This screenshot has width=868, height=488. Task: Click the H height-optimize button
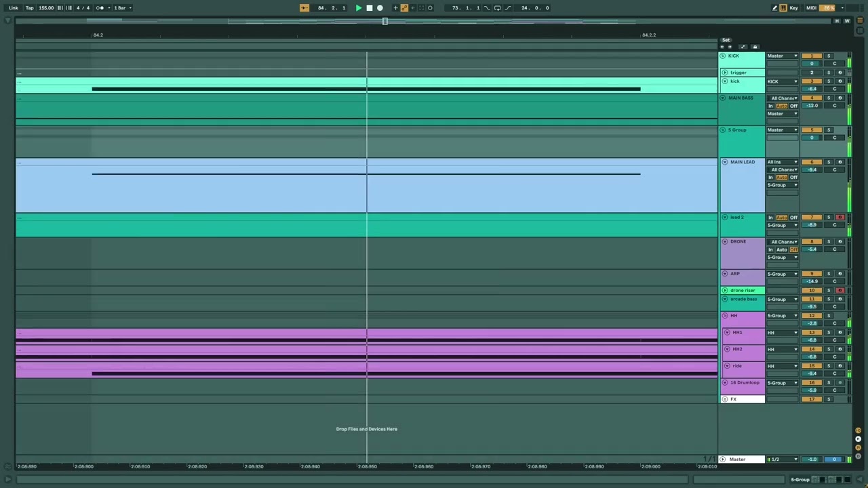(837, 21)
